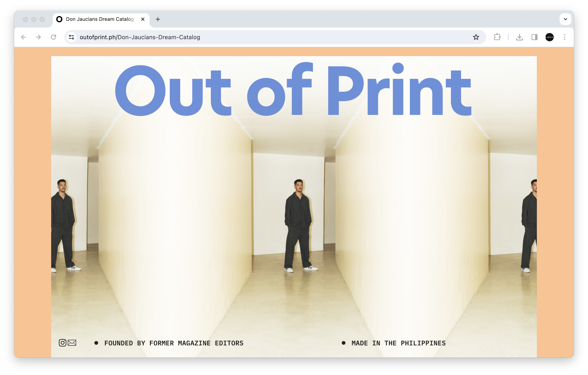Open the browser Extensions puzzle icon
The image size is (588, 375).
click(497, 37)
